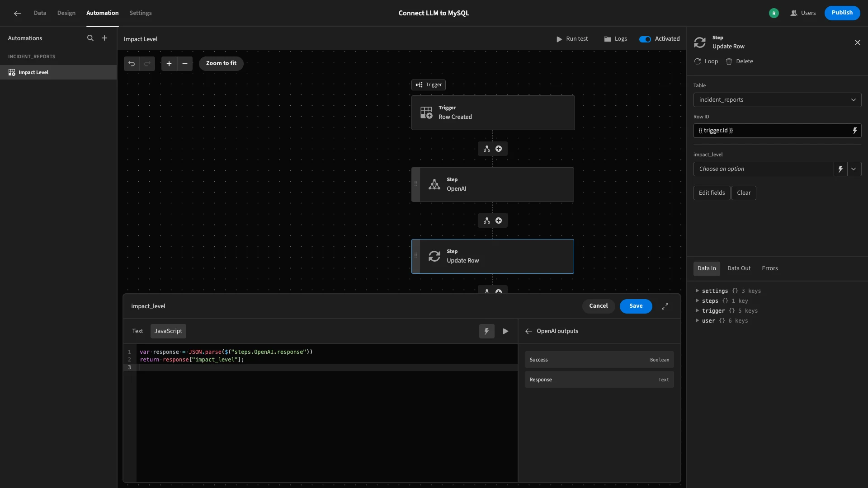
Task: Close the Update Row step panel
Action: [x=858, y=42]
